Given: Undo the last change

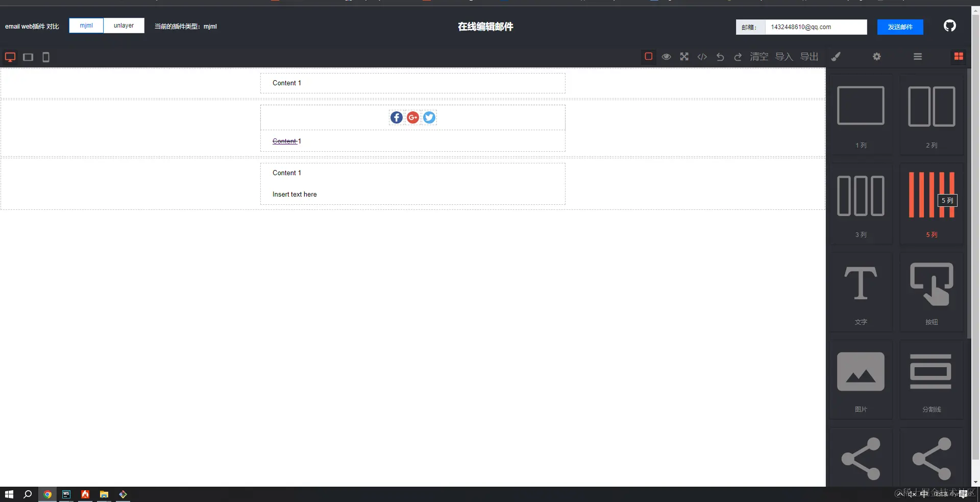Looking at the screenshot, I should pyautogui.click(x=720, y=57).
